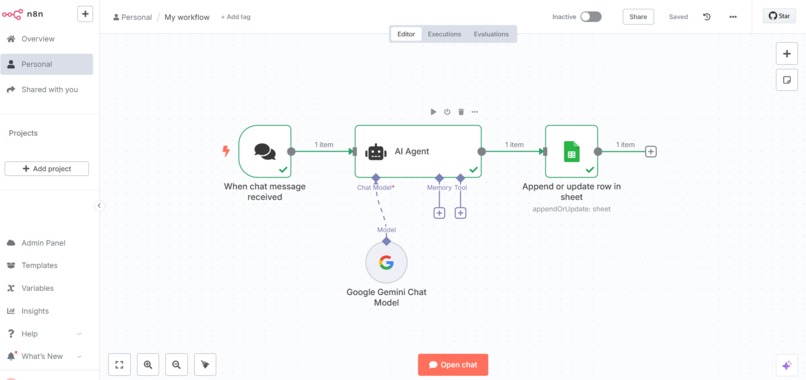Switch to the Editor tab
The height and width of the screenshot is (380, 806).
pyautogui.click(x=406, y=34)
